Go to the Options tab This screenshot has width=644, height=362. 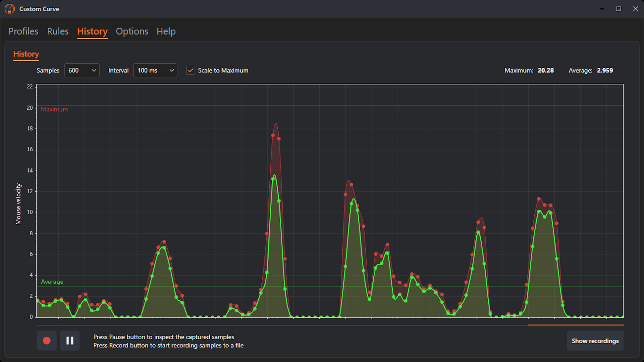pyautogui.click(x=132, y=31)
